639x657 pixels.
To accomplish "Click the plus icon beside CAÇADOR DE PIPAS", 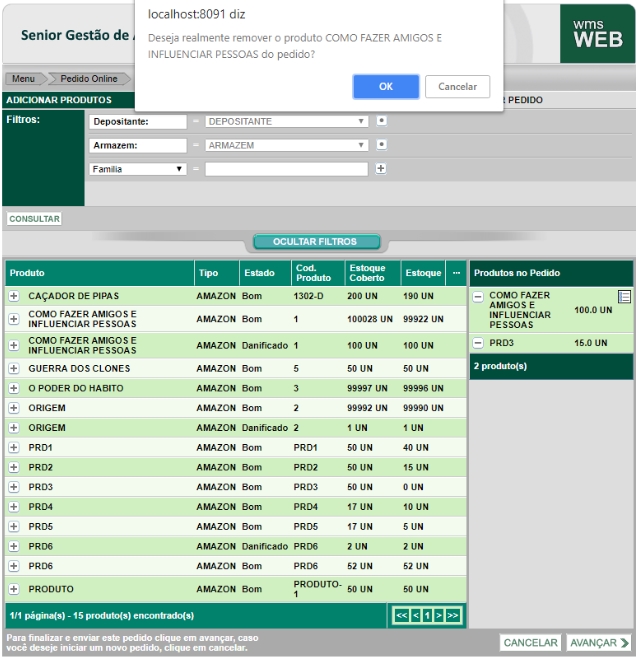I will 14,296.
